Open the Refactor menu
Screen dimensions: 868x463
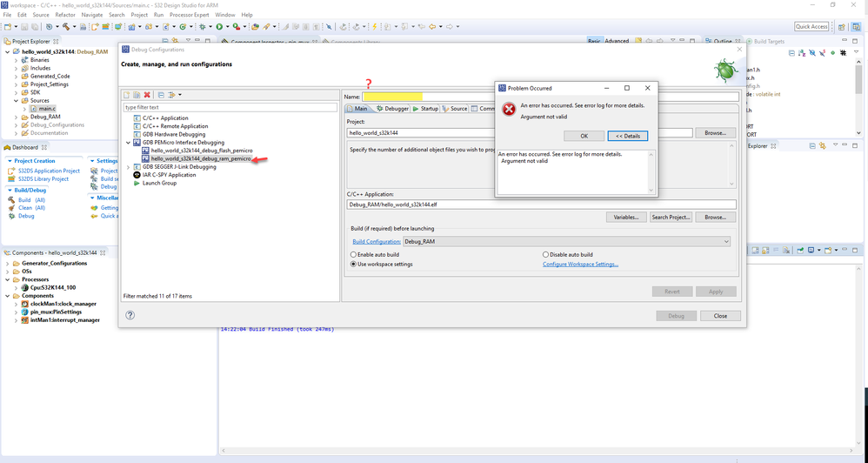click(x=64, y=15)
